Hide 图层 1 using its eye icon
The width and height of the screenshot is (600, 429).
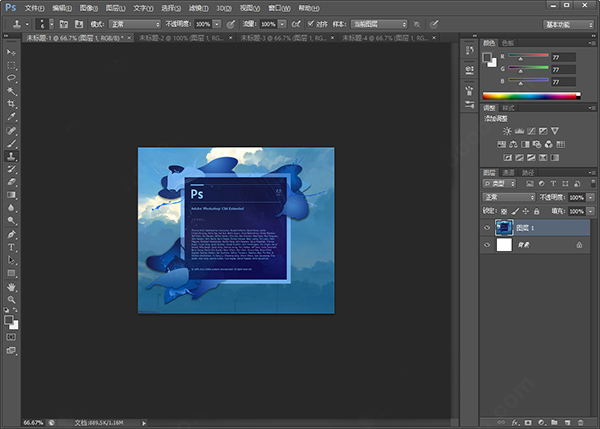coord(487,227)
